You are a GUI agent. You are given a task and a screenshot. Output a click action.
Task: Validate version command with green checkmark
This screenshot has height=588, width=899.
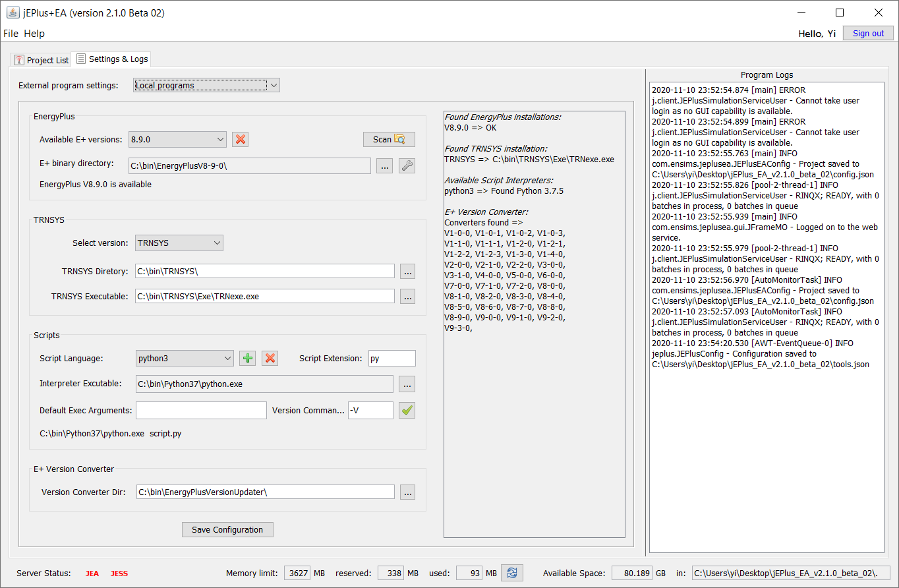coord(407,410)
